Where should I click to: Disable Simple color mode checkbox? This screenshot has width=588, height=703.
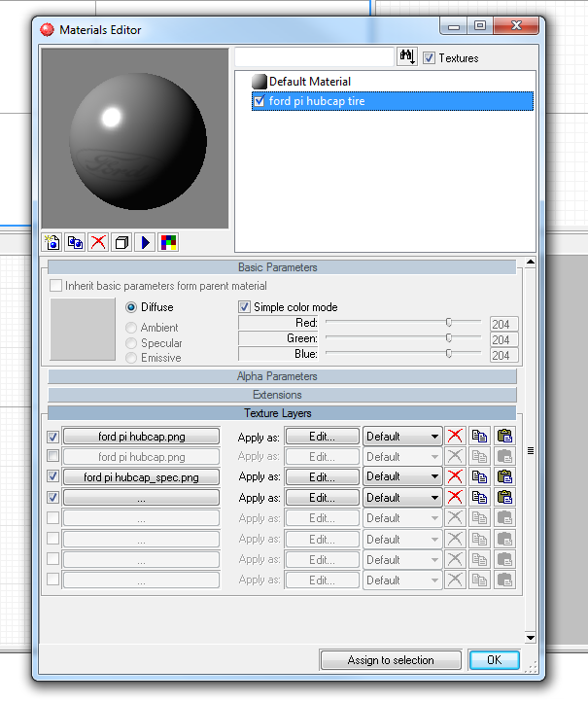[245, 307]
